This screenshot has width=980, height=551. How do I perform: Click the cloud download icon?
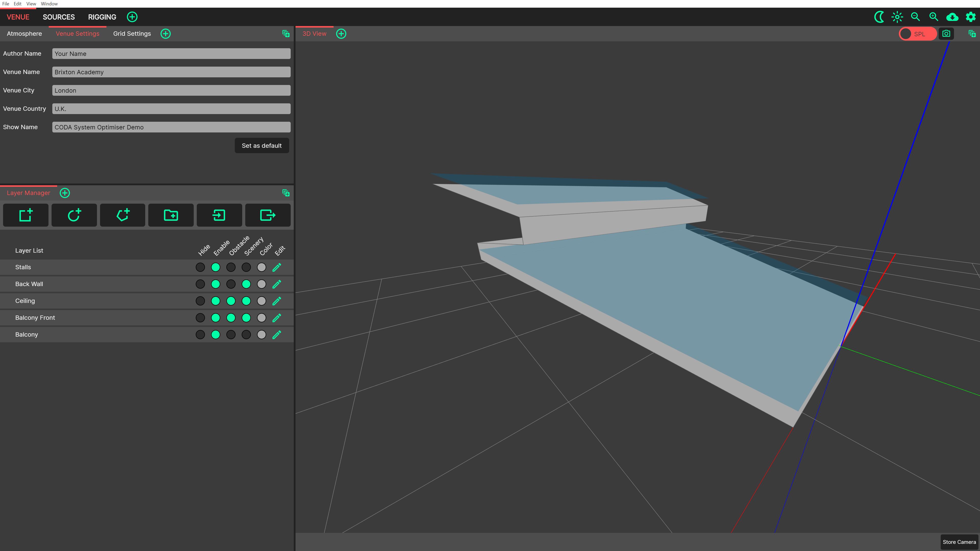[x=952, y=17]
